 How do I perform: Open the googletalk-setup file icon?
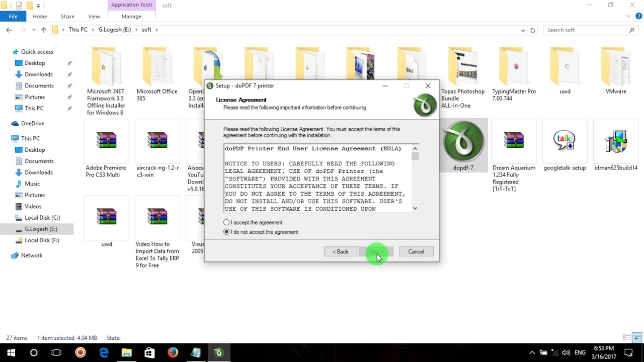[x=565, y=141]
